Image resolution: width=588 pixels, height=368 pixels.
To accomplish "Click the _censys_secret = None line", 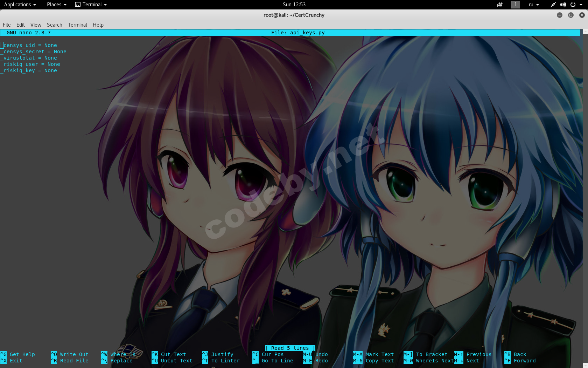I will click(34, 52).
